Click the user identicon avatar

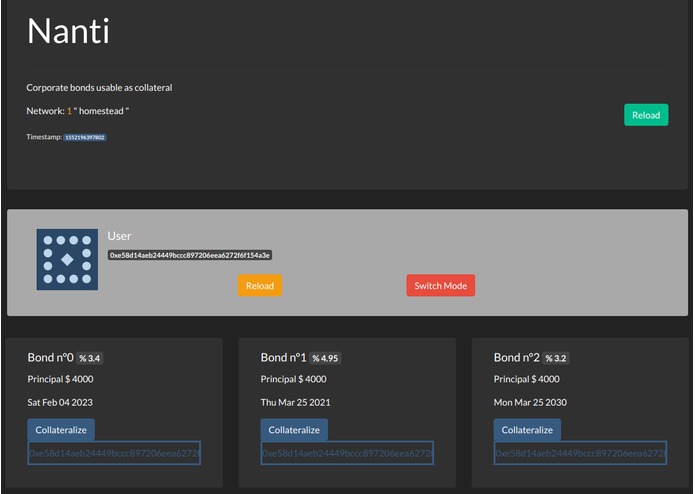tap(67, 260)
